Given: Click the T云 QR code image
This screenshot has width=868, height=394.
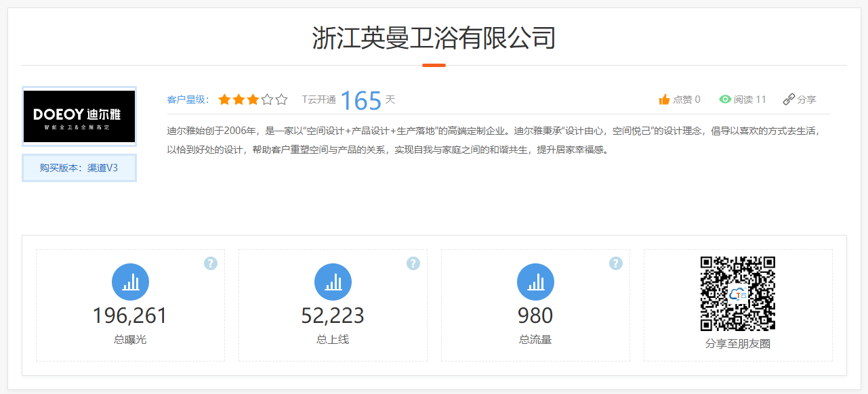Looking at the screenshot, I should click(x=738, y=293).
